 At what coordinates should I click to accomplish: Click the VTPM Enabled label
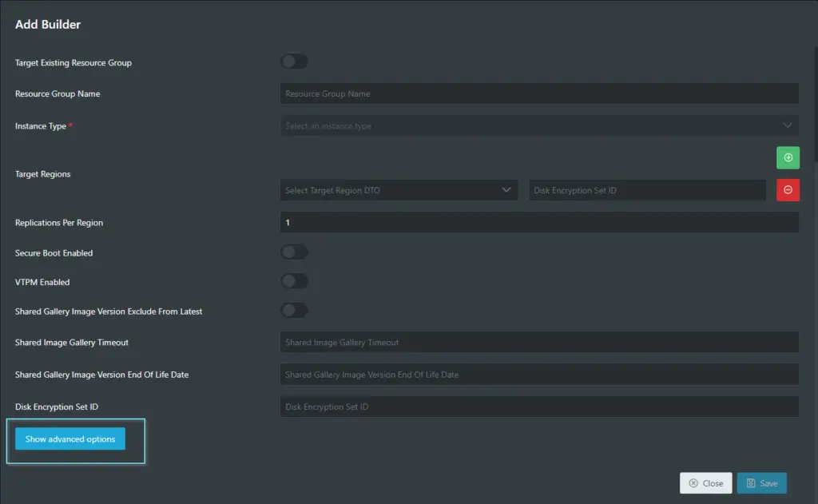42,282
